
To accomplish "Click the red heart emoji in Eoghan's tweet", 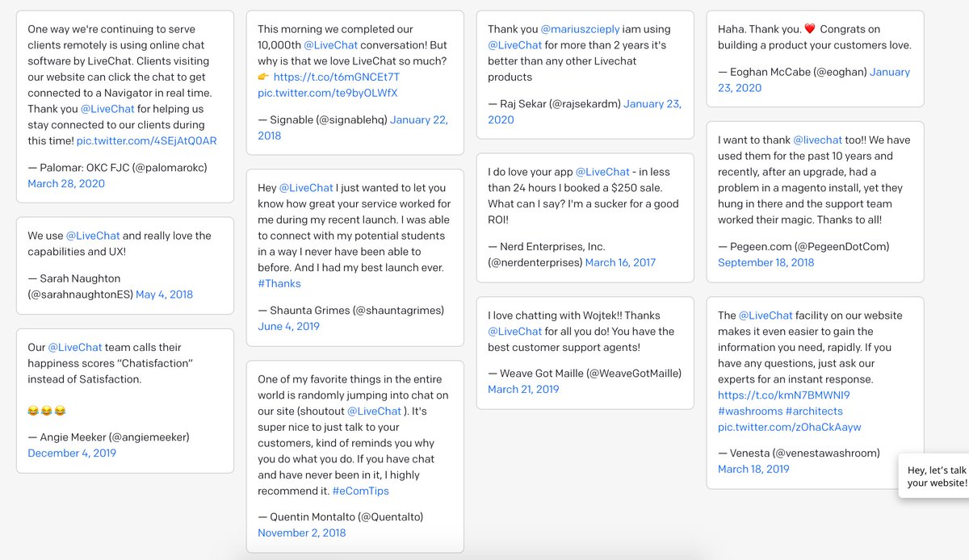I will (808, 29).
